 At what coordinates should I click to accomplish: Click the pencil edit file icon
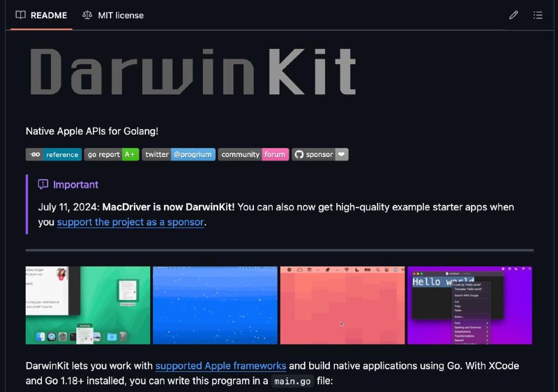coord(513,15)
